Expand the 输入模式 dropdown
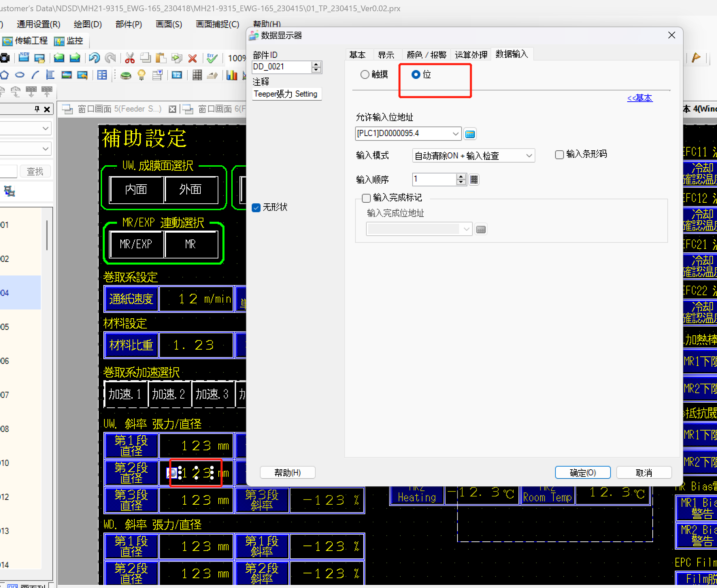 pyautogui.click(x=529, y=156)
